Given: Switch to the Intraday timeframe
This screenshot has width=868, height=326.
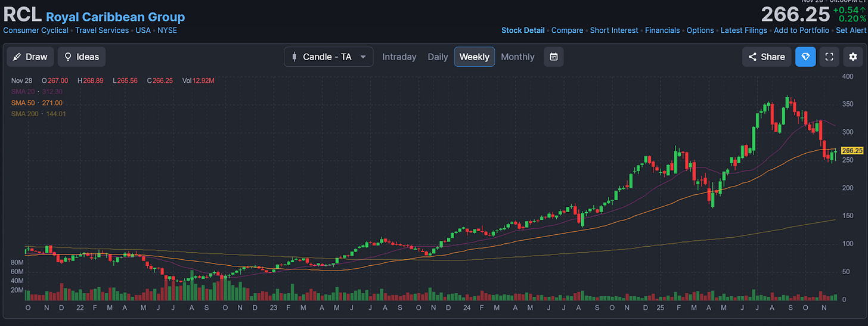Looking at the screenshot, I should tap(399, 57).
